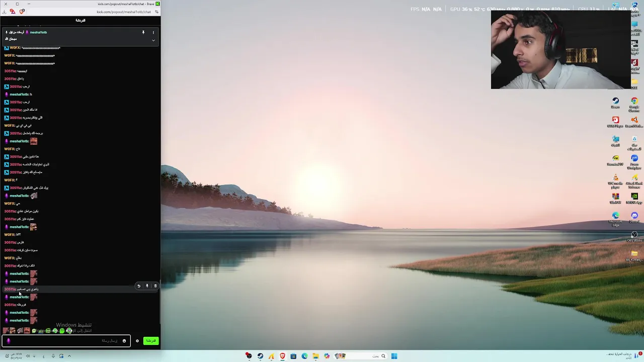The image size is (644, 362).
Task: Click the last emote in the quick emote row
Action: click(x=69, y=330)
